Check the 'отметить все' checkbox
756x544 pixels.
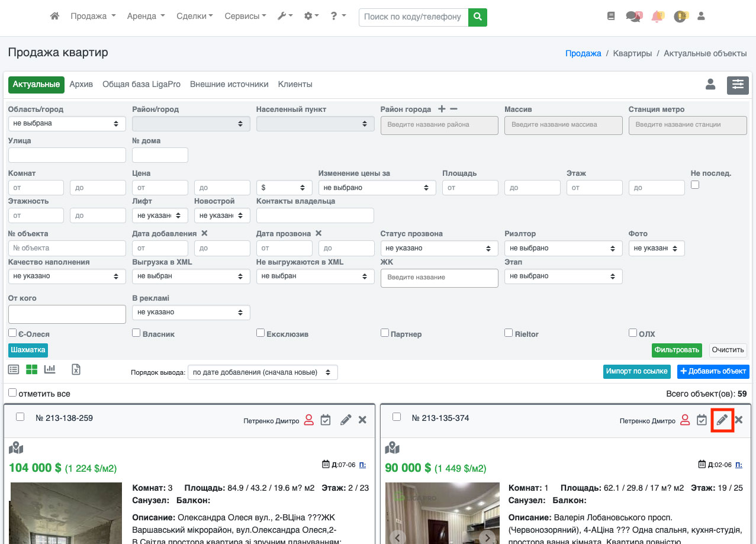[12, 393]
